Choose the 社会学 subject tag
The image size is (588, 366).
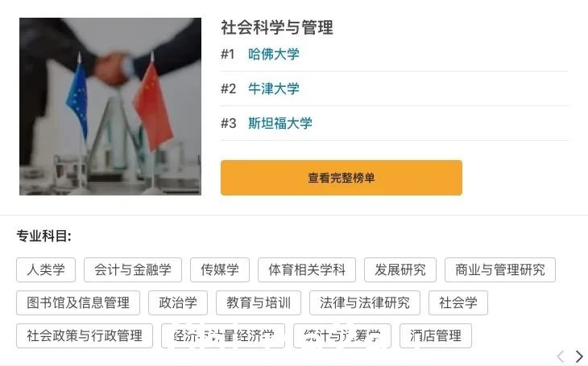point(458,302)
